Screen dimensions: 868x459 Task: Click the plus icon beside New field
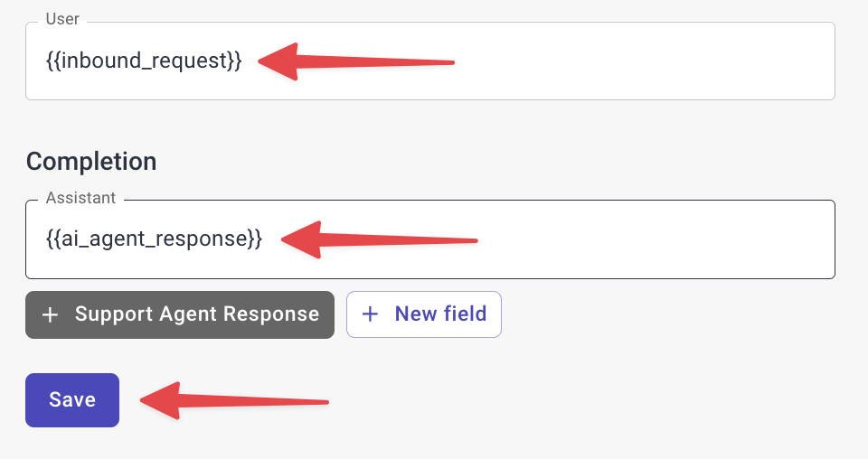tap(370, 314)
